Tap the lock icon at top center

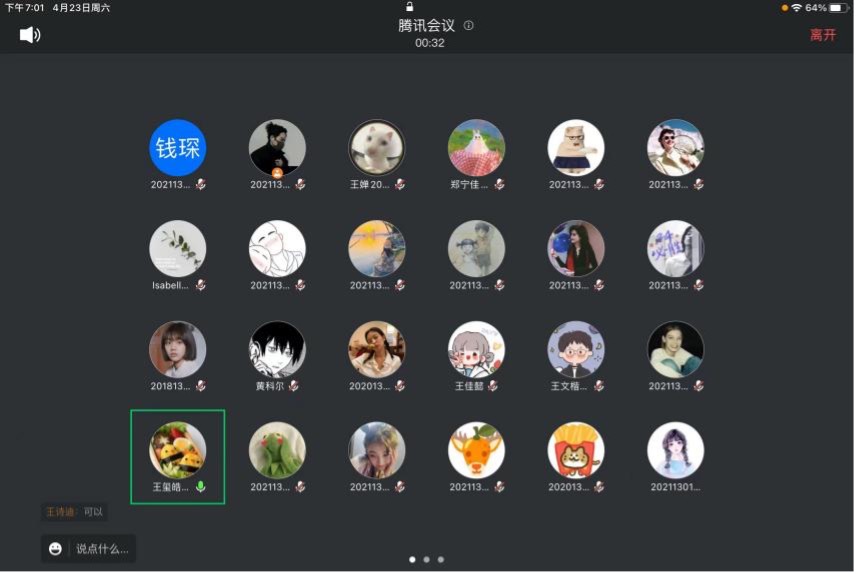tap(410, 7)
